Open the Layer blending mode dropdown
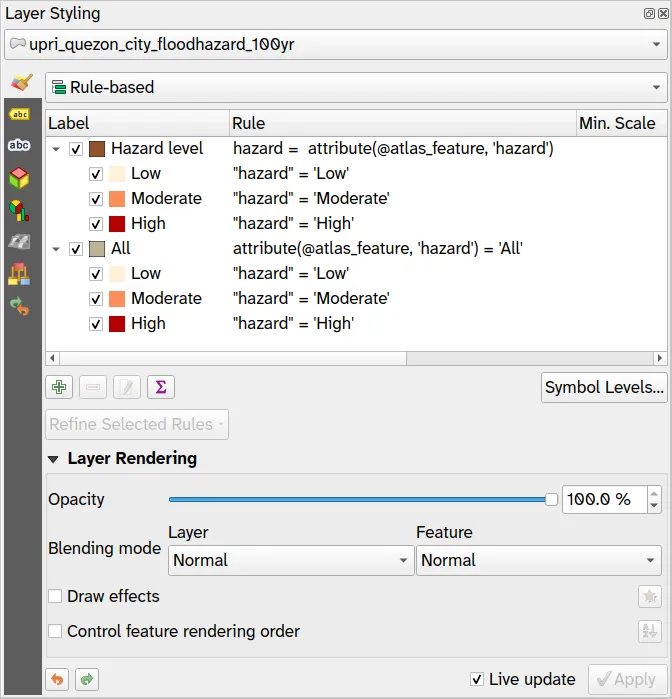 290,561
